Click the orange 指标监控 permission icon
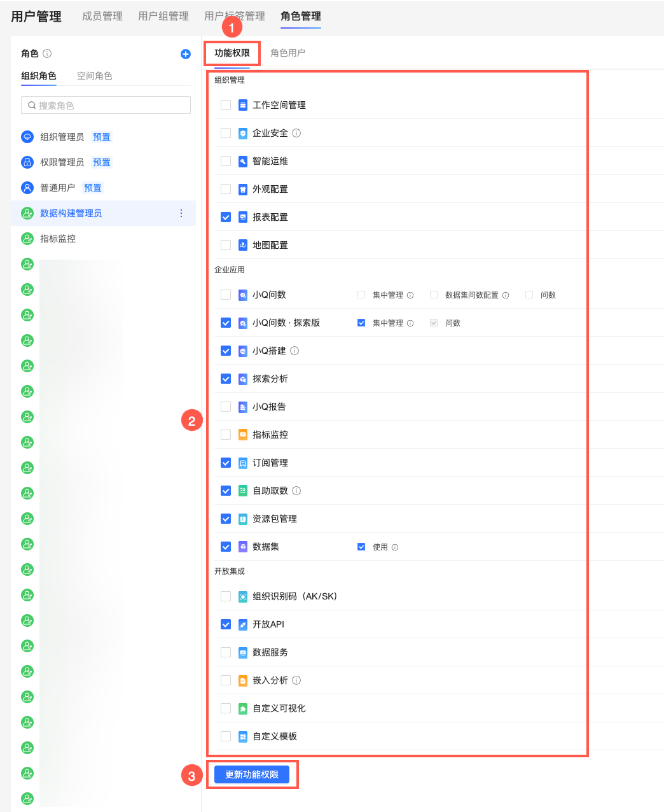This screenshot has width=664, height=812. (243, 435)
